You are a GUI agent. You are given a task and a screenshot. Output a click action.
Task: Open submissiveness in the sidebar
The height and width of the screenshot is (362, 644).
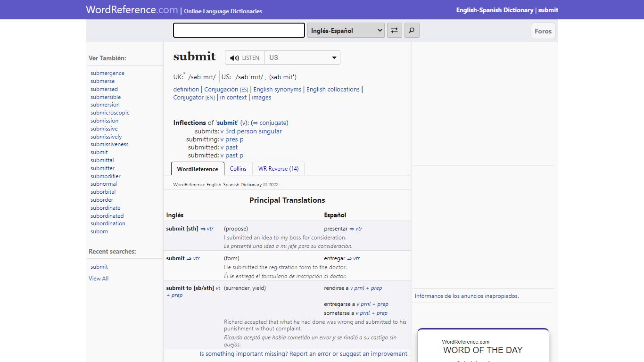[x=109, y=144]
